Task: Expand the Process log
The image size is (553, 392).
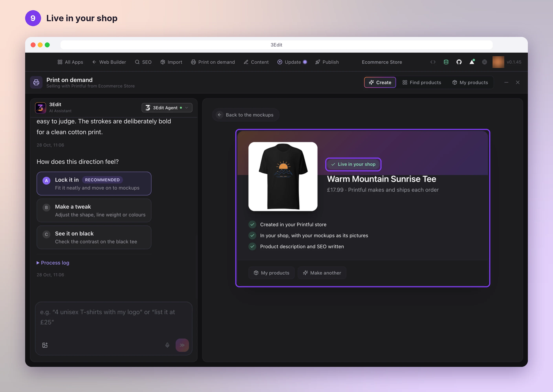Action: pyautogui.click(x=53, y=263)
